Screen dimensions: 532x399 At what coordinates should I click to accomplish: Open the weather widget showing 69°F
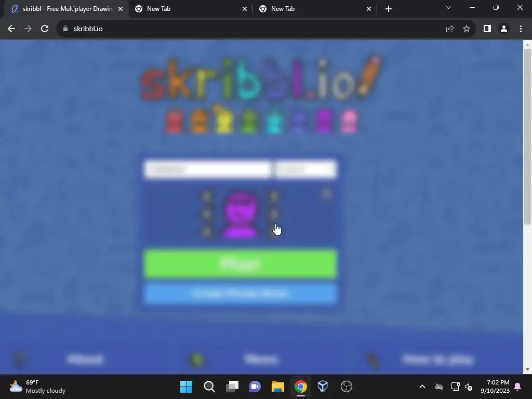37,387
